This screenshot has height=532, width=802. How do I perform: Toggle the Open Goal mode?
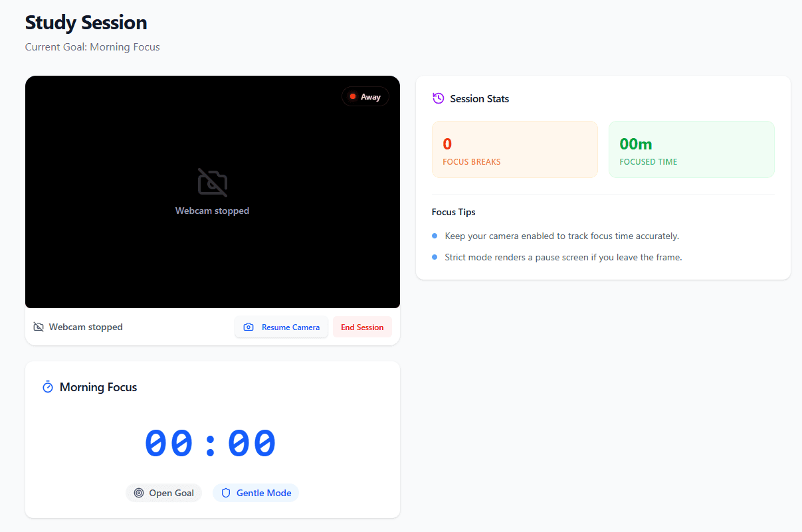pos(163,493)
